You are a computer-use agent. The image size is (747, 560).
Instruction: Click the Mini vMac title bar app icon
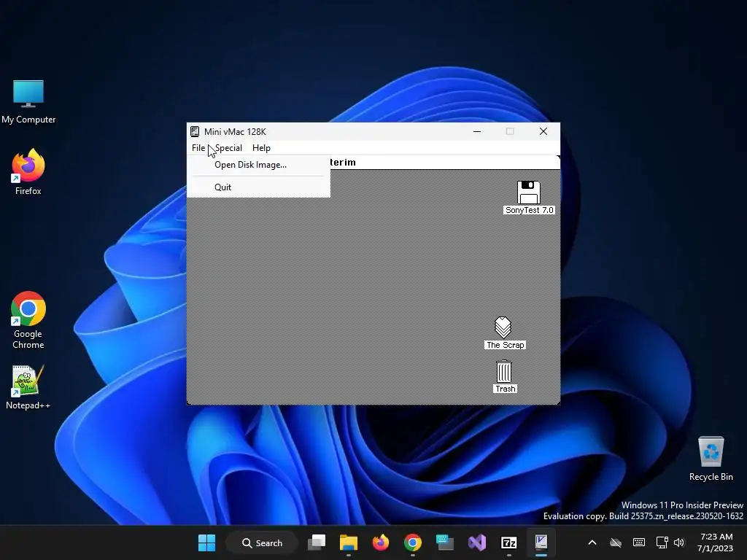[194, 131]
